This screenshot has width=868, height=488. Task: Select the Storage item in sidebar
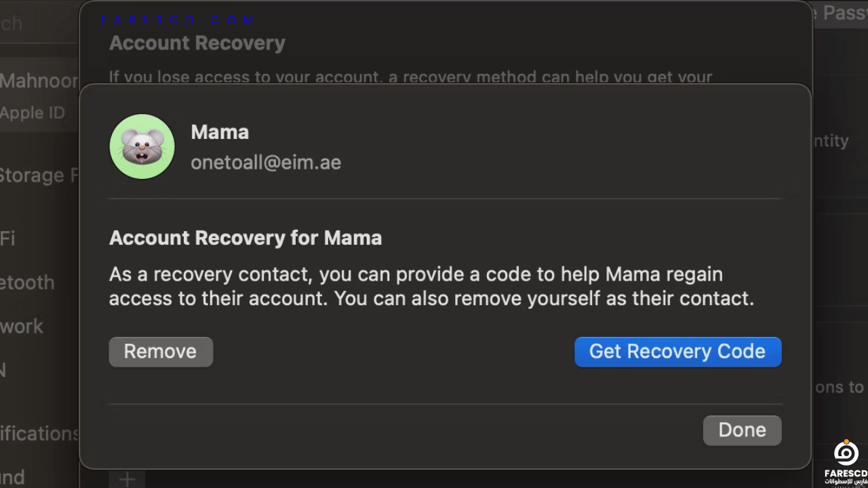(39, 176)
